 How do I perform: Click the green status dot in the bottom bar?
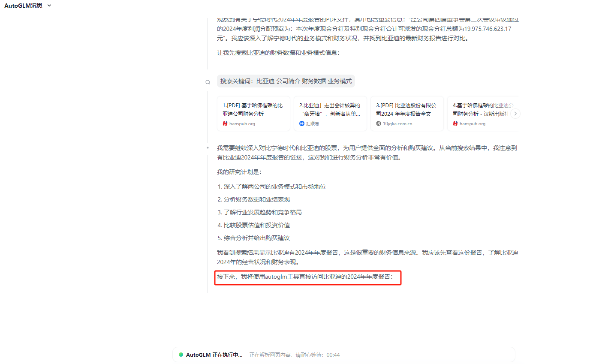[181, 355]
